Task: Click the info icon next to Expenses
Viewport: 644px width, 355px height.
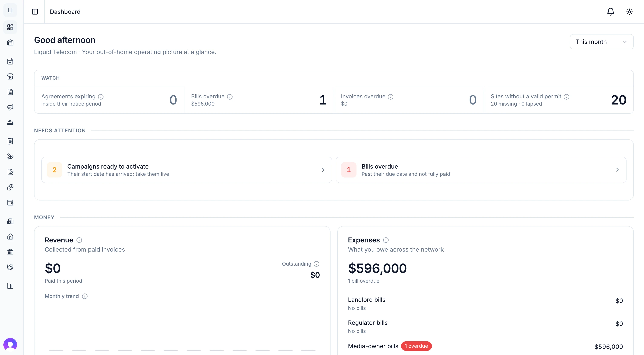Action: point(386,240)
